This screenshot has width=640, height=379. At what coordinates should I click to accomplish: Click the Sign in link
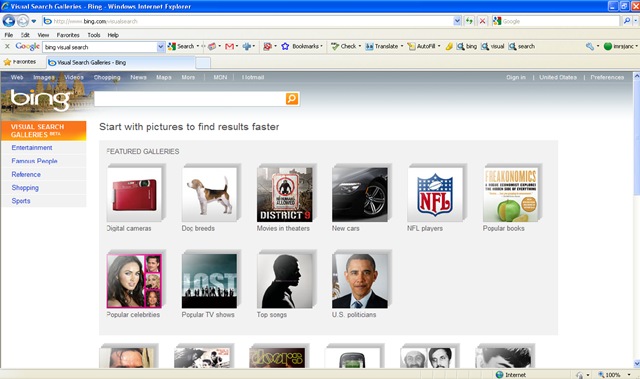pos(516,77)
